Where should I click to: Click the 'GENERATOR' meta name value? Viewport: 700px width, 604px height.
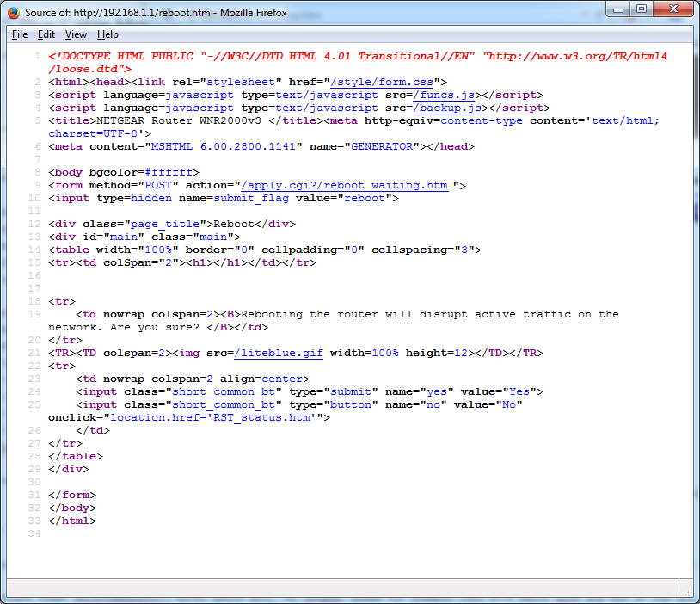pyautogui.click(x=382, y=147)
